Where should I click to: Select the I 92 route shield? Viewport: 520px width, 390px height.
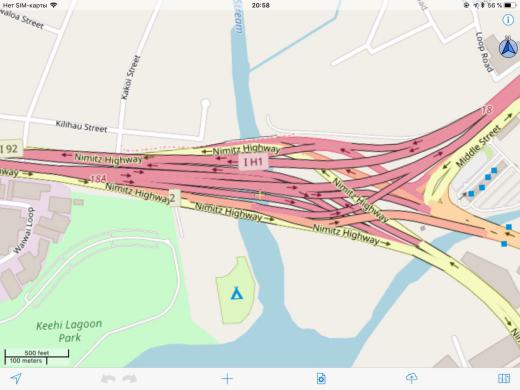(10, 149)
